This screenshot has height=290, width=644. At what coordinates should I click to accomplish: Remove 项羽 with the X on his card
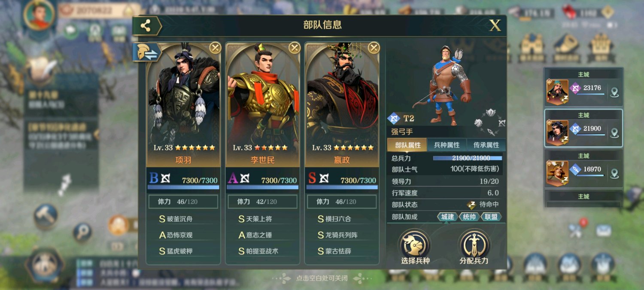(x=215, y=47)
